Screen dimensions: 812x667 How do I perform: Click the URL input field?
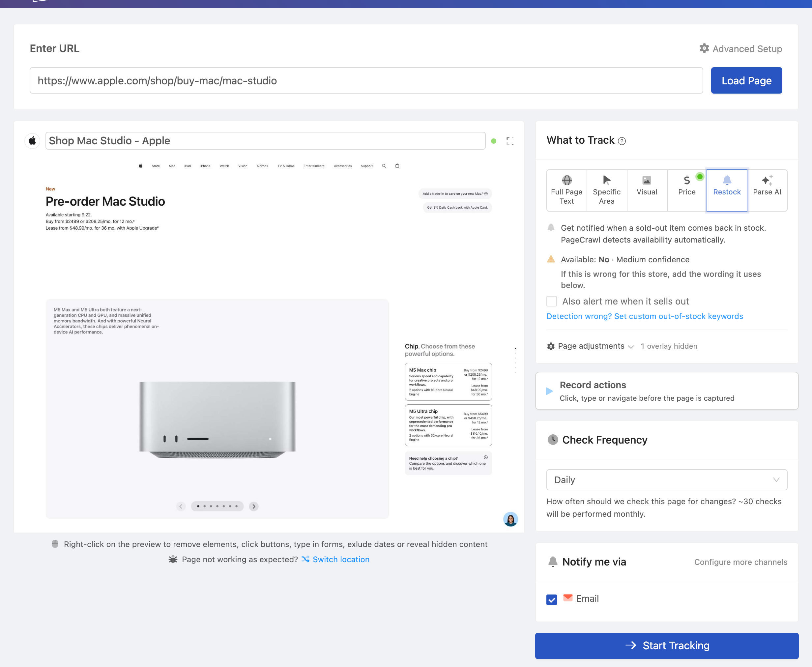[366, 80]
